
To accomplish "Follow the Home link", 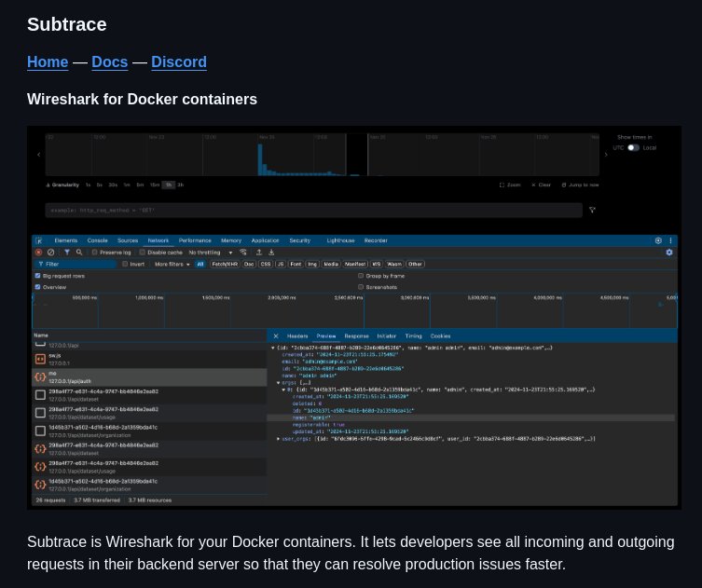I will pos(48,62).
